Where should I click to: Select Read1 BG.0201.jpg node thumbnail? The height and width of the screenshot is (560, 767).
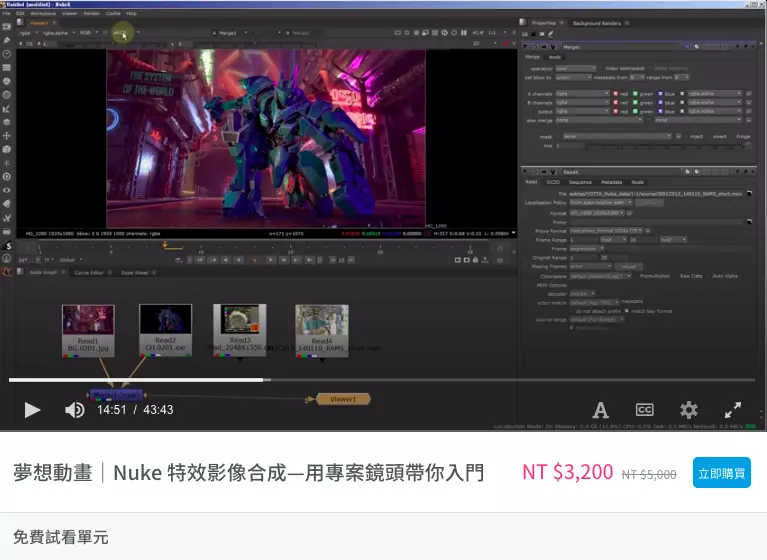pyautogui.click(x=88, y=320)
